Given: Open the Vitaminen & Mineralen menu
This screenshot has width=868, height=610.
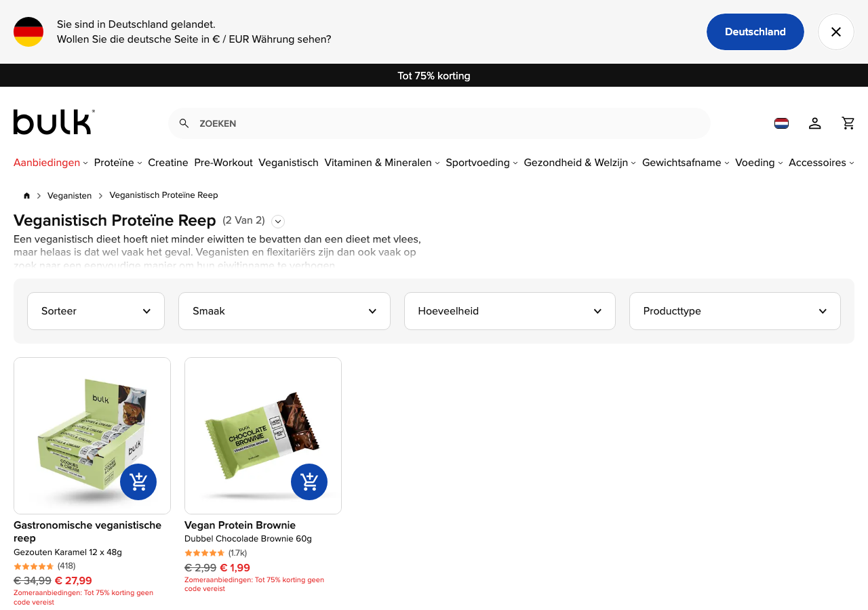Looking at the screenshot, I should pos(382,163).
